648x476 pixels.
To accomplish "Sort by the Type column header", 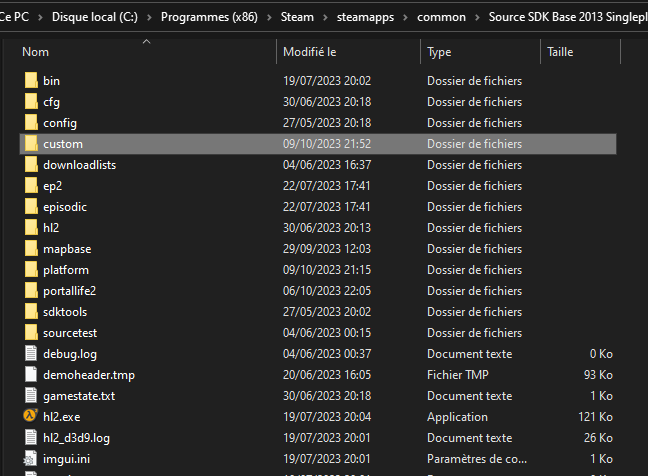I will 439,52.
